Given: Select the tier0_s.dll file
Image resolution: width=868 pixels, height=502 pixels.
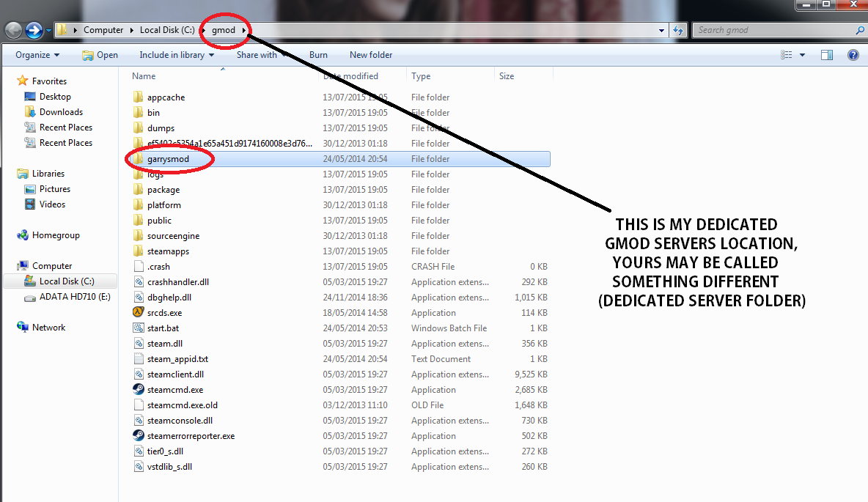Looking at the screenshot, I should [x=165, y=451].
